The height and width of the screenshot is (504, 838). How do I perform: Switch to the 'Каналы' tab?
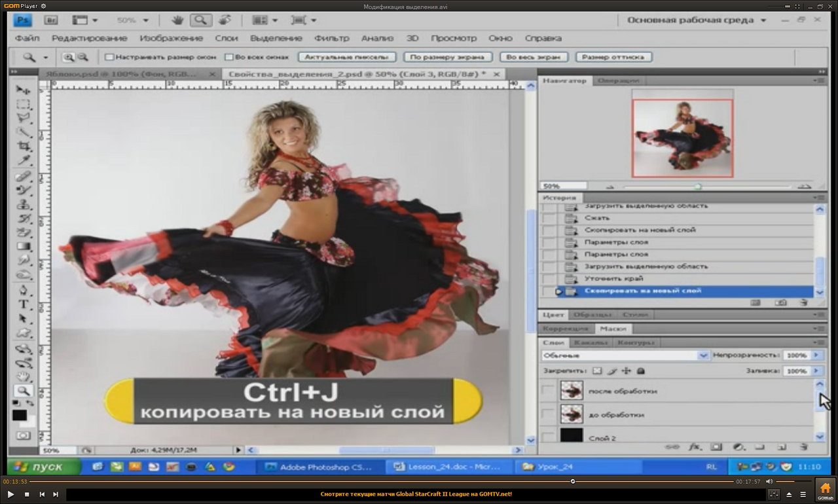[590, 342]
